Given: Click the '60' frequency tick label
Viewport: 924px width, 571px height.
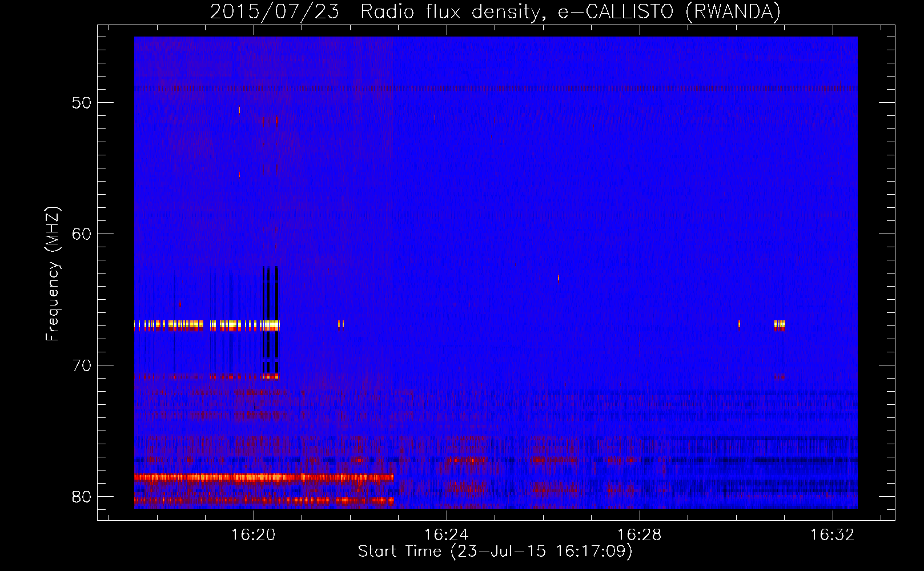Looking at the screenshot, I should (x=82, y=234).
